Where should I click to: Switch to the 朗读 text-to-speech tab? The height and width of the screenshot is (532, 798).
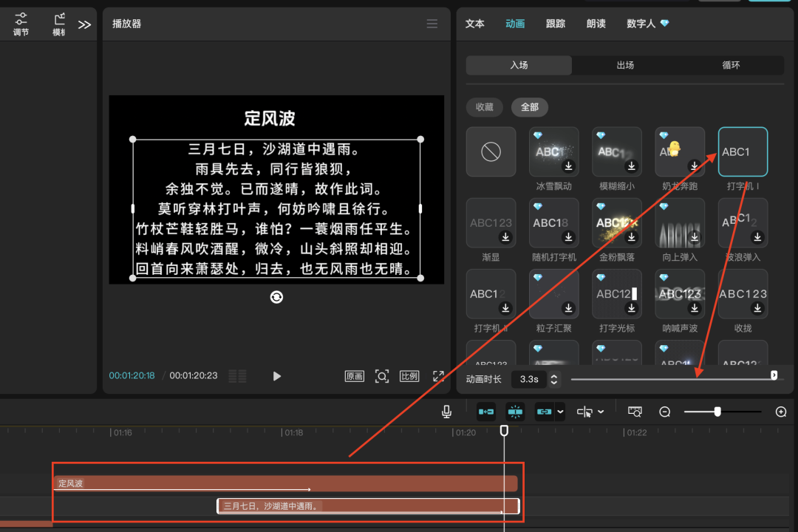(596, 23)
